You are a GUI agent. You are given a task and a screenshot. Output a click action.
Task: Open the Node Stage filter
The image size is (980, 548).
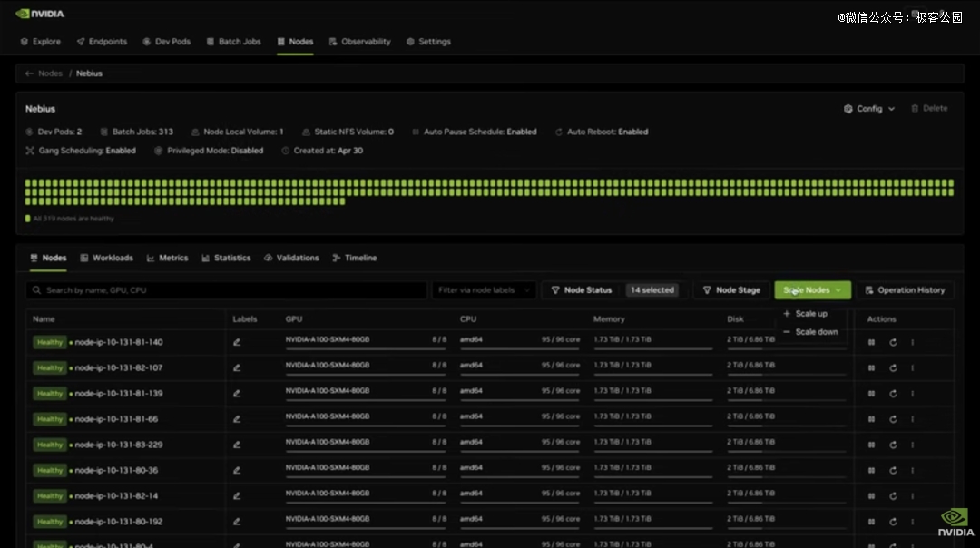click(x=731, y=290)
